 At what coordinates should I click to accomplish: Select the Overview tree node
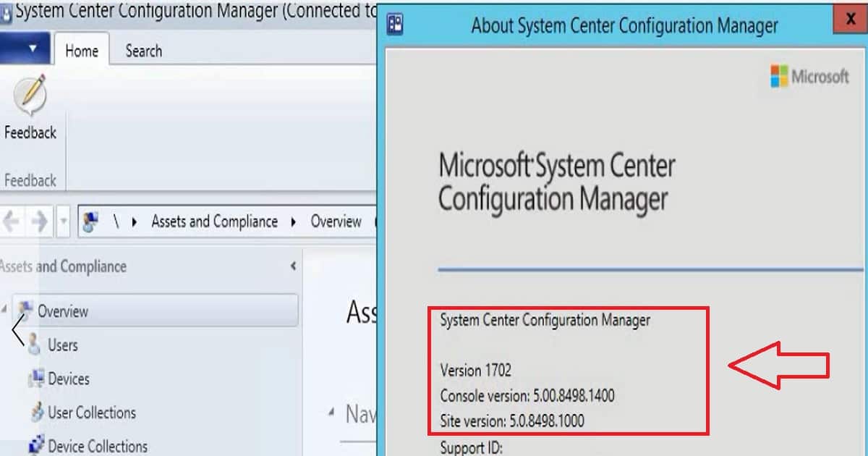tap(155, 311)
